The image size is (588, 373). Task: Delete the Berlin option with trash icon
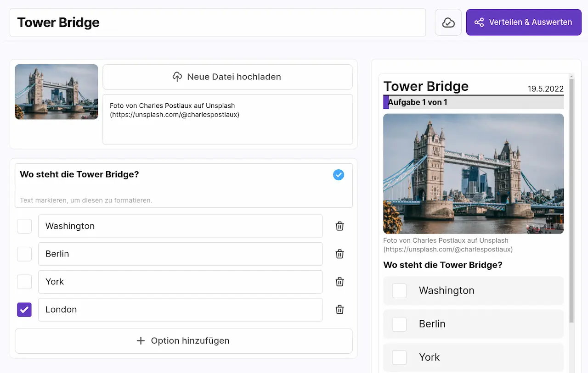point(339,254)
